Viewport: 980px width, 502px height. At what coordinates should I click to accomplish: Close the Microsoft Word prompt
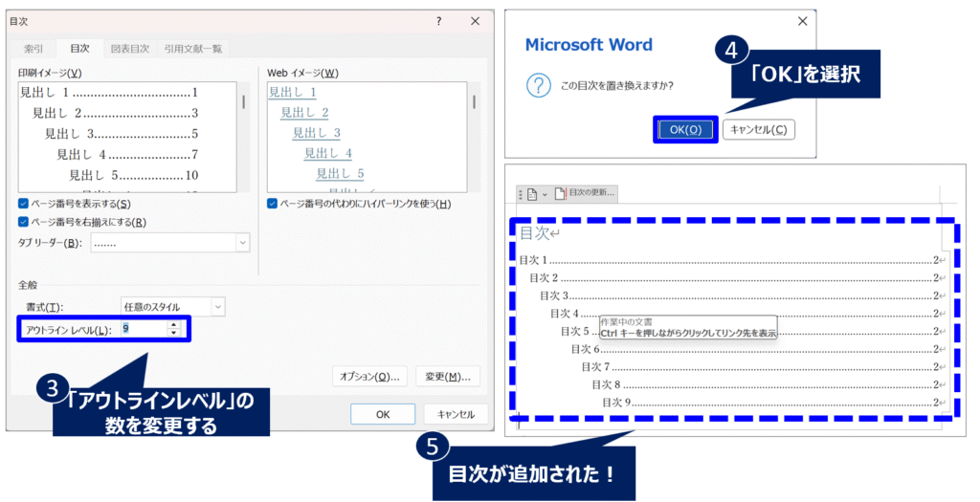[x=803, y=21]
